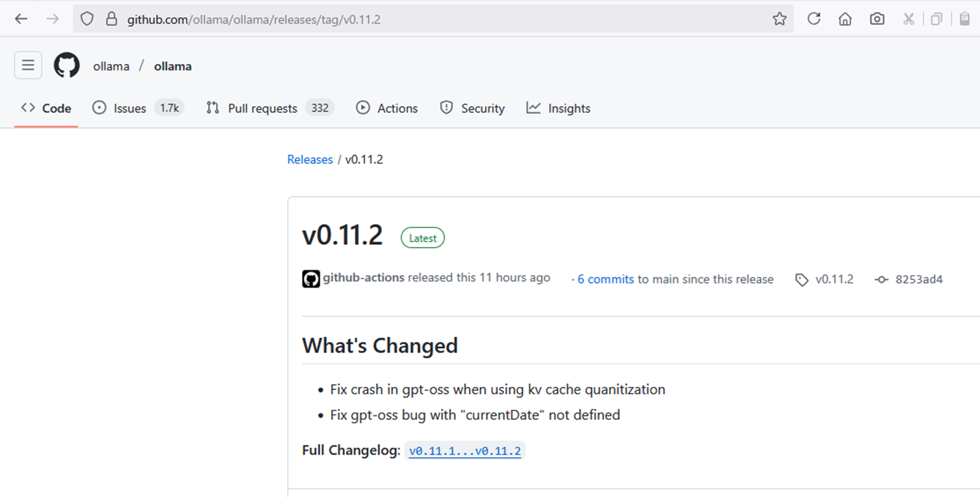Click the Full Changelog label
The height and width of the screenshot is (497, 980).
click(351, 450)
